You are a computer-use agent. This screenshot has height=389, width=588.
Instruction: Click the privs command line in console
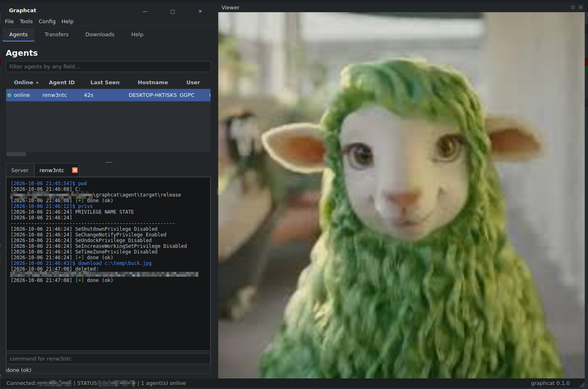point(52,206)
